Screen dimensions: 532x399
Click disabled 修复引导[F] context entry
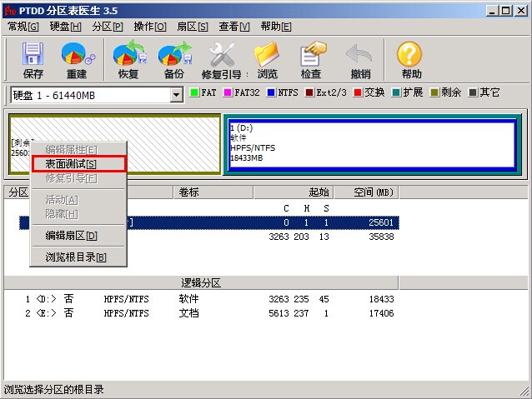[x=78, y=178]
